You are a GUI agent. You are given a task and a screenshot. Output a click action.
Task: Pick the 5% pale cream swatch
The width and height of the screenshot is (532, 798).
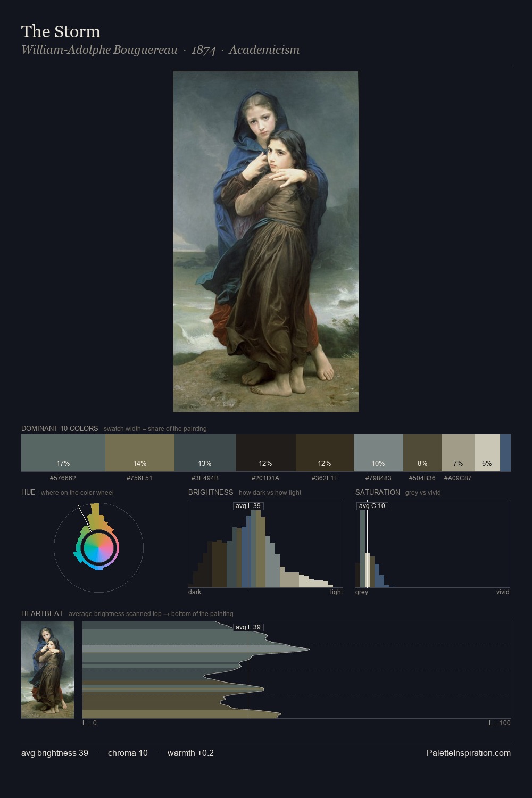click(x=487, y=453)
